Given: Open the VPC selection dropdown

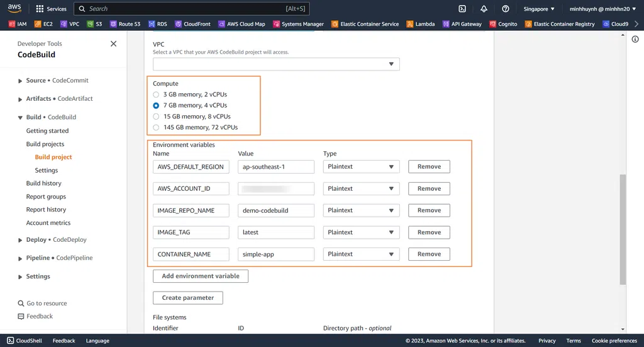Looking at the screenshot, I should pos(276,64).
